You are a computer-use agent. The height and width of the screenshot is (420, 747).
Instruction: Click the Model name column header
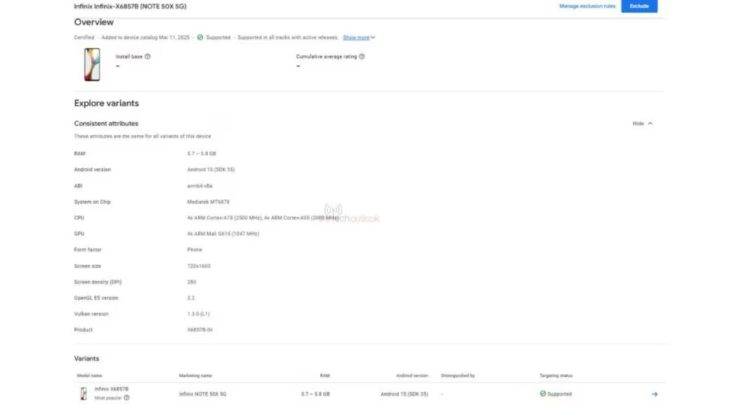click(89, 375)
